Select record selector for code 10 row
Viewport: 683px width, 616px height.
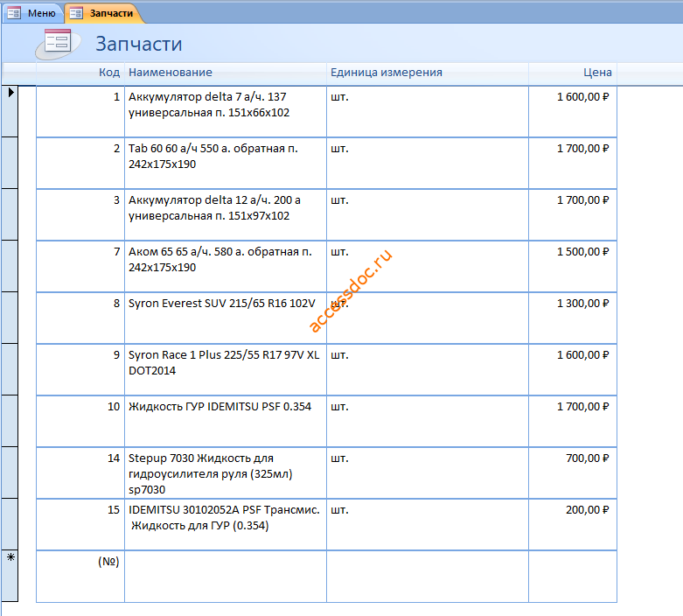click(x=10, y=421)
